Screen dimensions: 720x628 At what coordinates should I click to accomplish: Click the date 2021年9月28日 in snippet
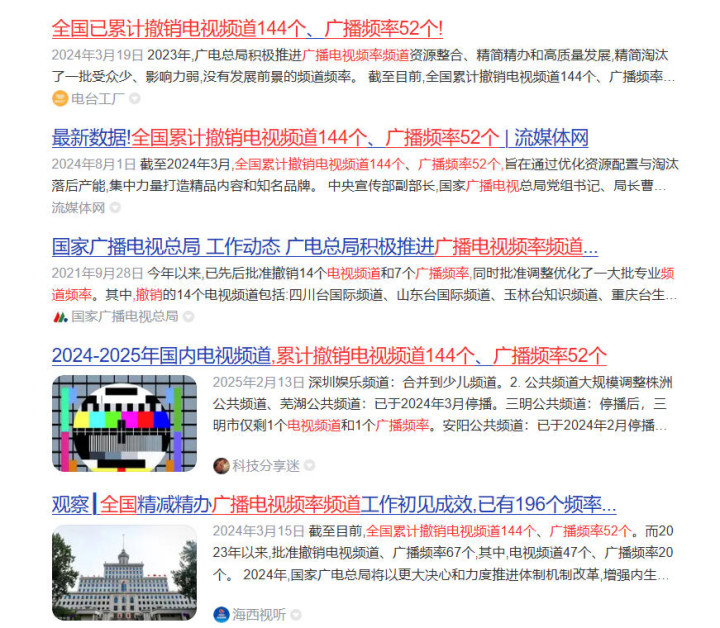97,274
